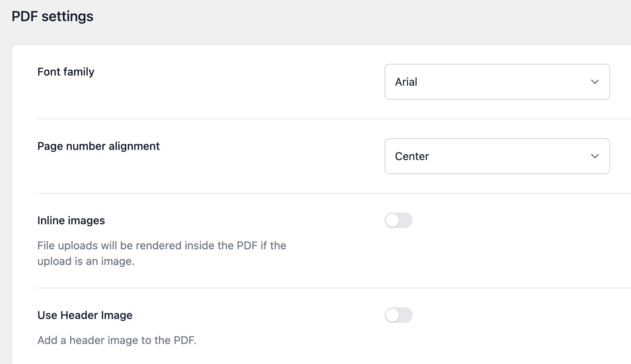Click the Font family label
The height and width of the screenshot is (364, 631).
tap(65, 72)
